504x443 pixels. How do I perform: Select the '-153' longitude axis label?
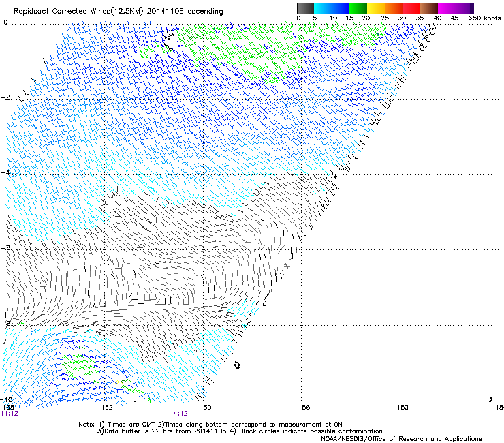(400, 408)
